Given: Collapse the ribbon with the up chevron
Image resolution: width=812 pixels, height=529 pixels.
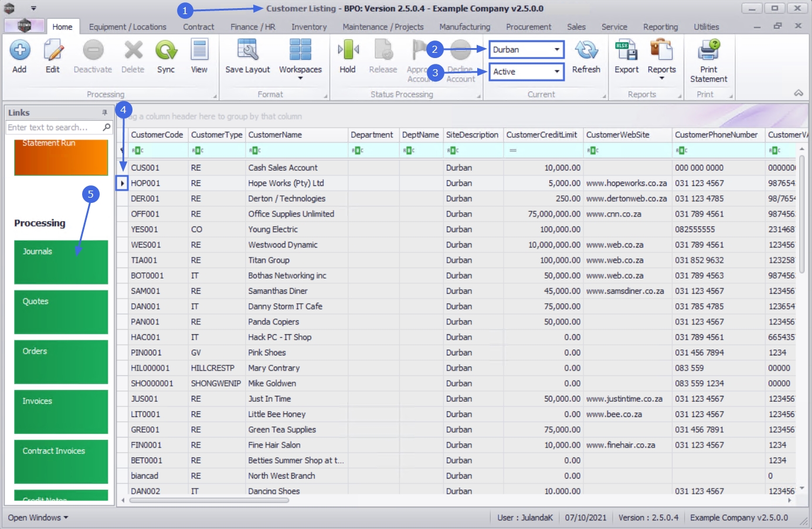Looking at the screenshot, I should click(798, 93).
